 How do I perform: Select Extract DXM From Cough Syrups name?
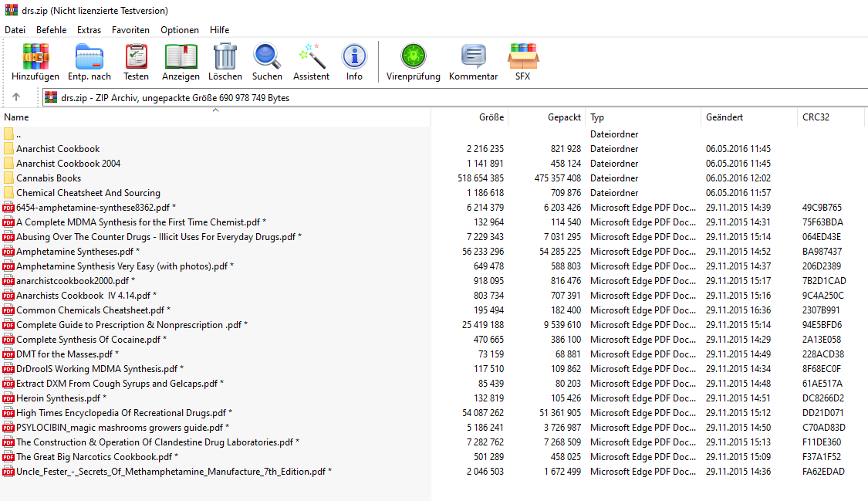[120, 384]
